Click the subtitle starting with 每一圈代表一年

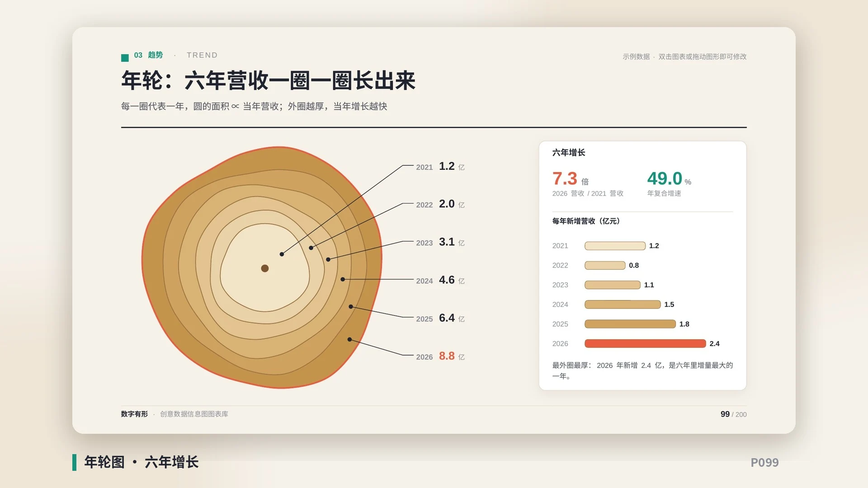254,106
